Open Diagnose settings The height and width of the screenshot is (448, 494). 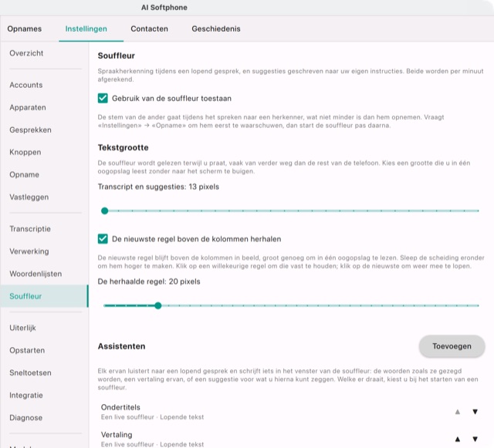click(44, 417)
